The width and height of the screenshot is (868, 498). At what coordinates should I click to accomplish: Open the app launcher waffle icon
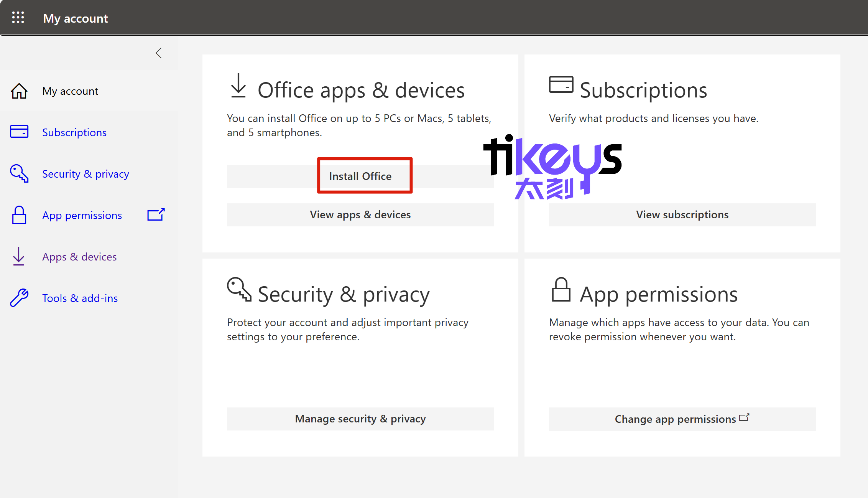[18, 18]
